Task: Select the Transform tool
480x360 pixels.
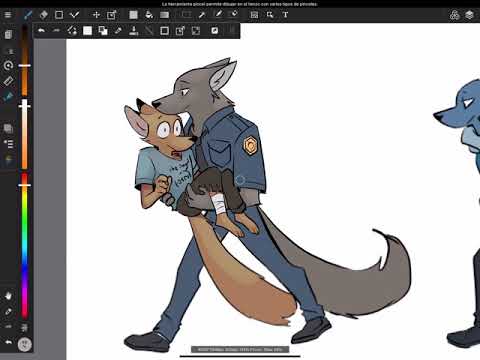Action: [111, 15]
